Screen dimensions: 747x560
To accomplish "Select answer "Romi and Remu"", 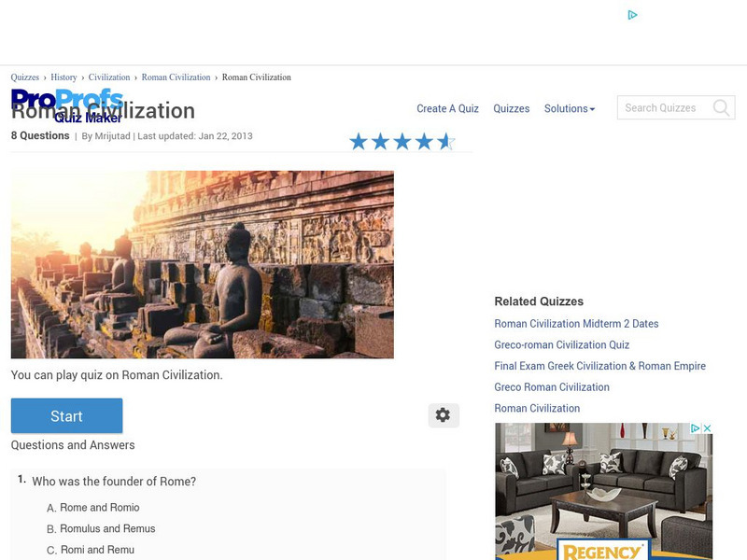I will click(x=89, y=550).
